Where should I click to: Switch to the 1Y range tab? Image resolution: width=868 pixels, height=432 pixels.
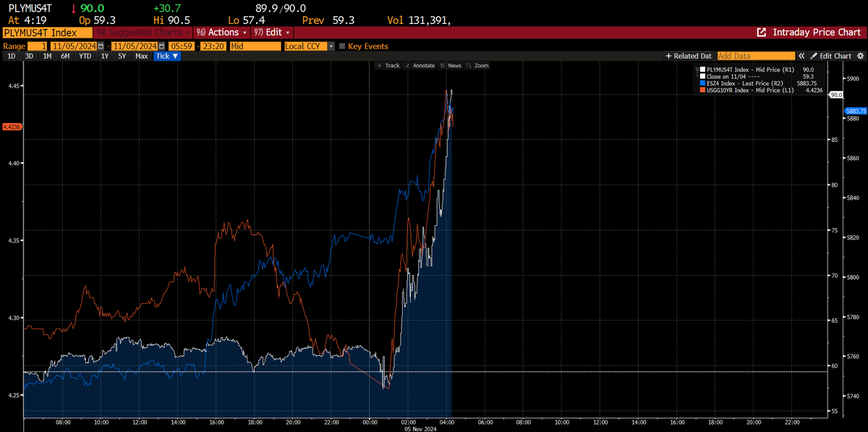105,56
